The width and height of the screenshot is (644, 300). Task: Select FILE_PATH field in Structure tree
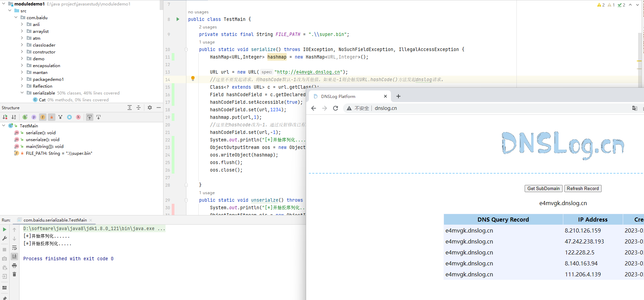(x=59, y=153)
